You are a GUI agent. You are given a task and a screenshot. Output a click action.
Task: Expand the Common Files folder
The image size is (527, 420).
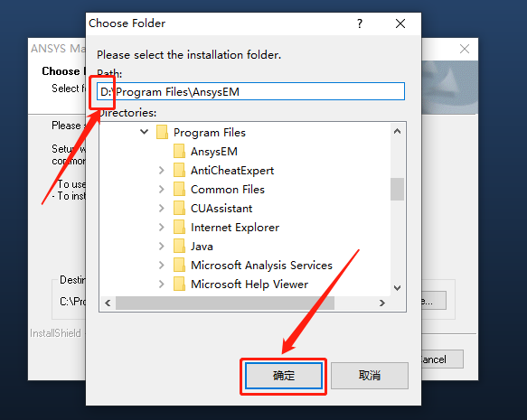click(x=161, y=189)
